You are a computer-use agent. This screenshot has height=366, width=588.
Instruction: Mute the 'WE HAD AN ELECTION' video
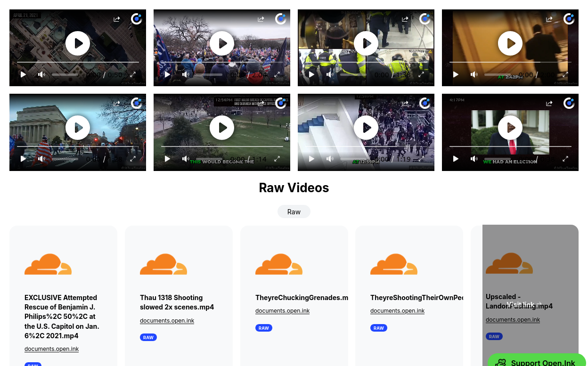point(474,159)
